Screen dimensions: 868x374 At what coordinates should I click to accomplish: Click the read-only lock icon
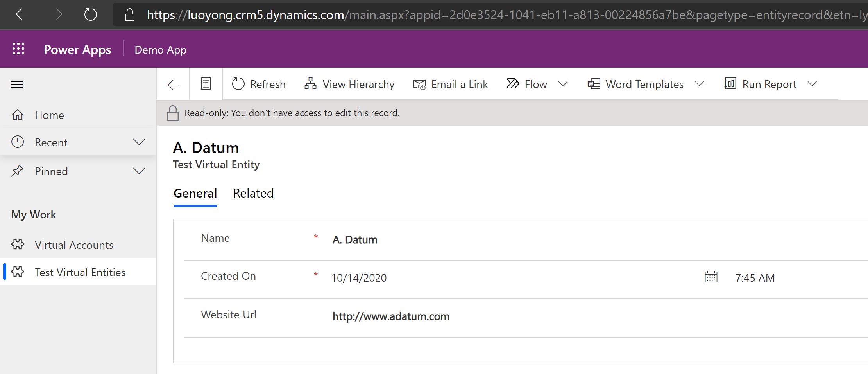173,113
